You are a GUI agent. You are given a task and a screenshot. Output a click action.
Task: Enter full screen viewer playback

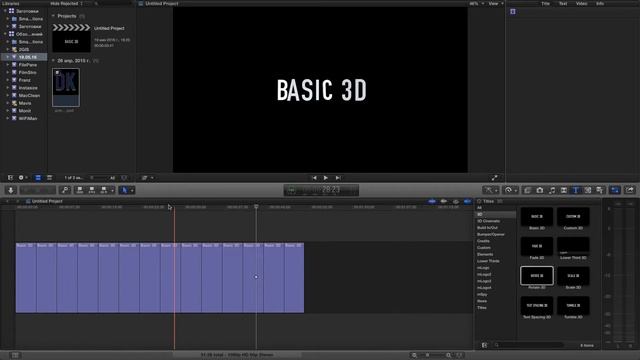click(x=495, y=178)
